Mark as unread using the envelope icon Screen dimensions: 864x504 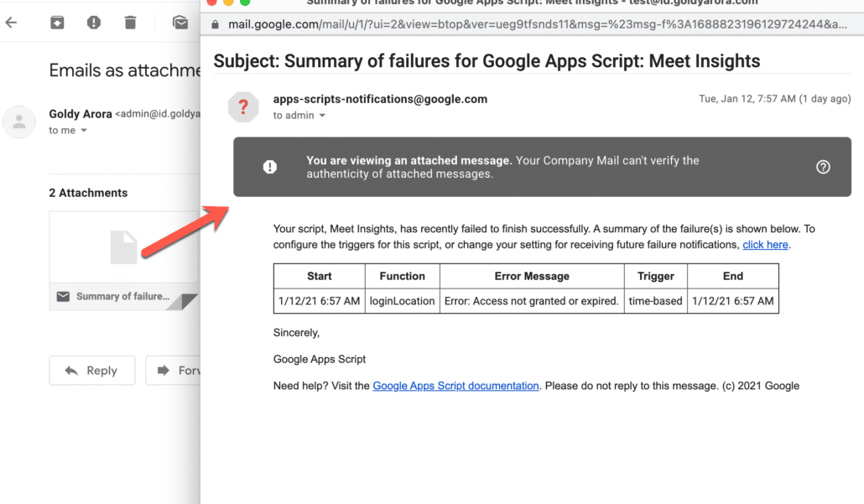tap(180, 23)
